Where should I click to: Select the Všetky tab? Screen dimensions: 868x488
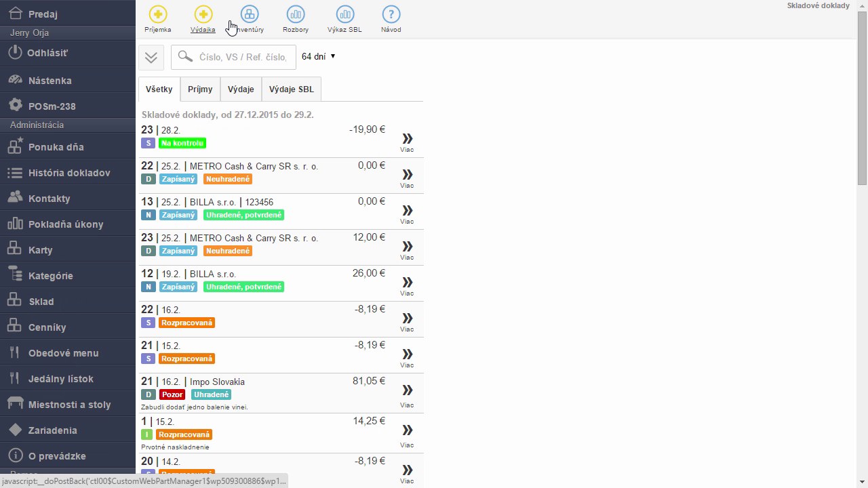159,89
